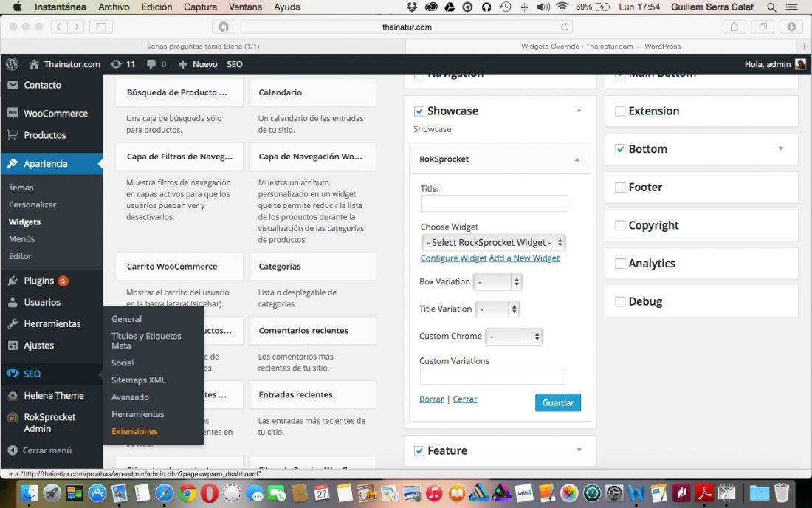The height and width of the screenshot is (508, 812).
Task: Click the Plugins plug icon
Action: tap(13, 281)
